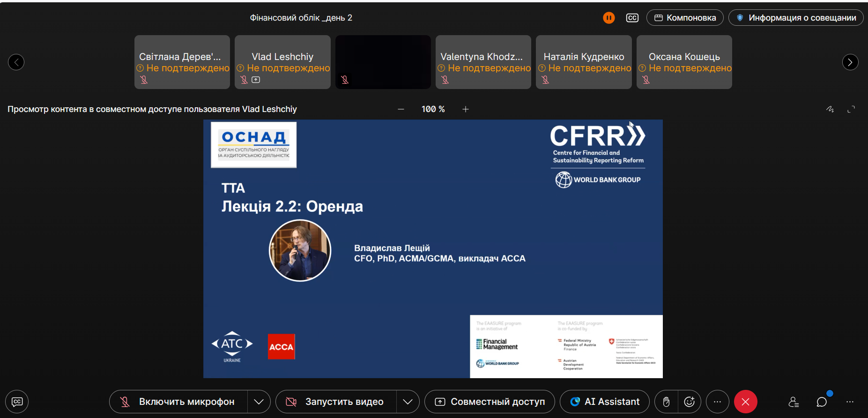
Task: Open the annotate tool icon
Action: [x=830, y=109]
